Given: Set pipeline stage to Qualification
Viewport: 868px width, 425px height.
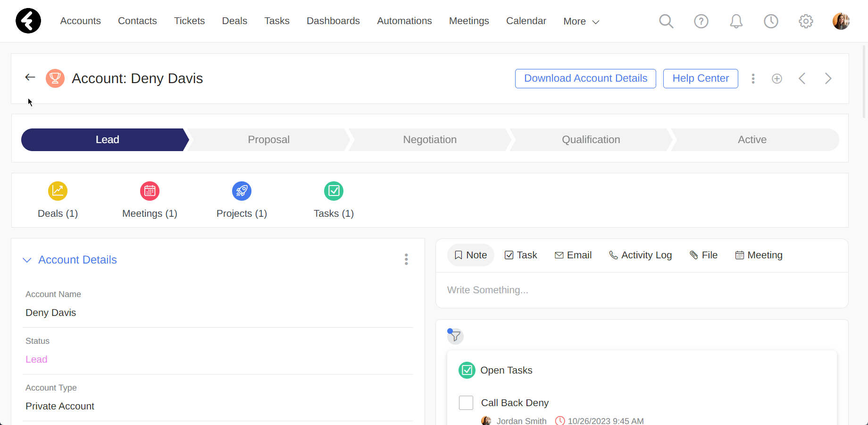Looking at the screenshot, I should click(591, 140).
